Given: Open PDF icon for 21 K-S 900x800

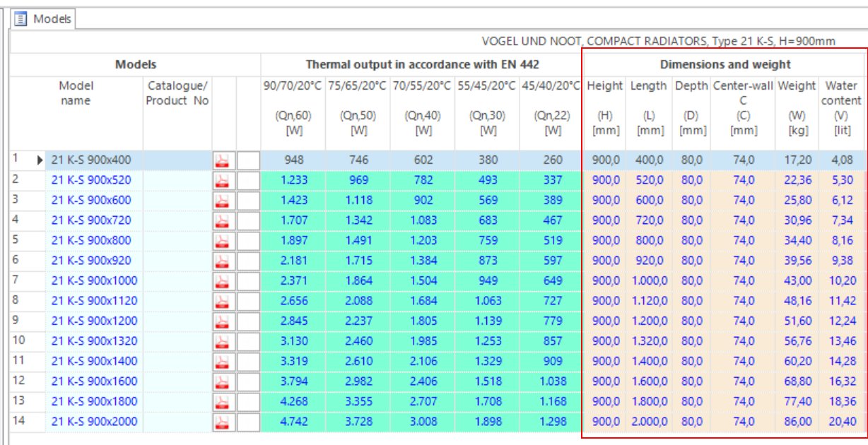Looking at the screenshot, I should coord(223,241).
